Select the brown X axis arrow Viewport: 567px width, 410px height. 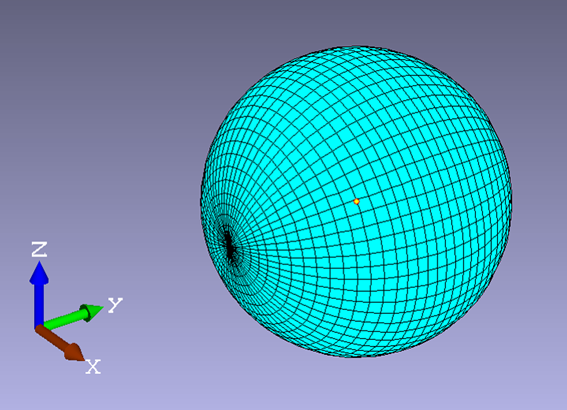(60, 342)
